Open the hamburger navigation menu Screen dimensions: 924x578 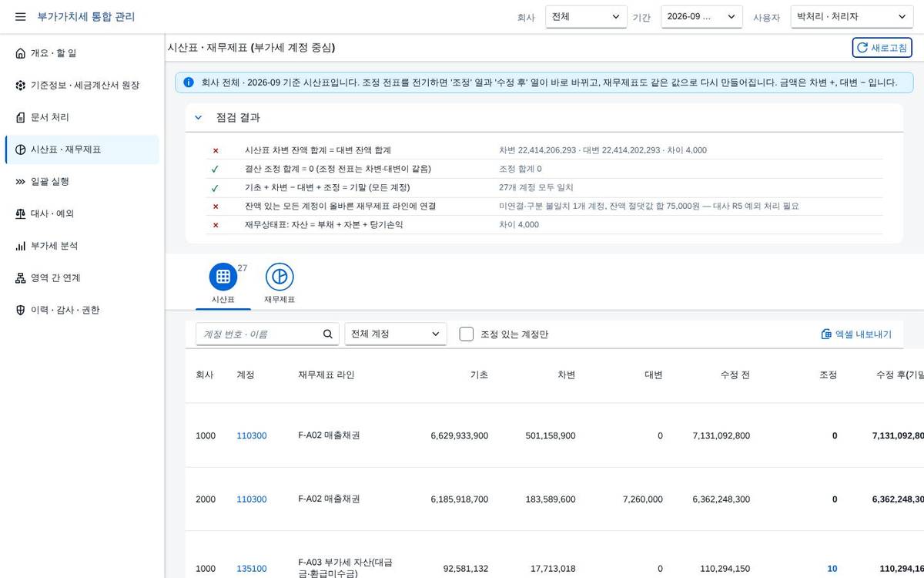point(20,16)
